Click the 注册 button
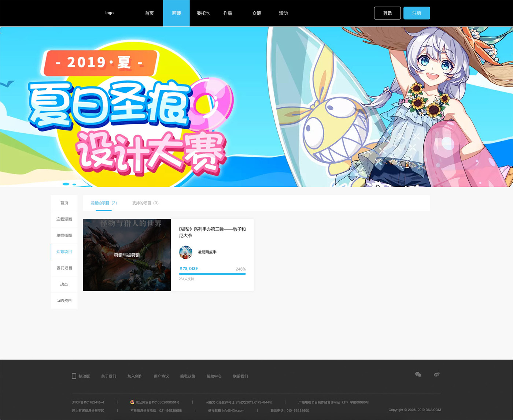 417,13
